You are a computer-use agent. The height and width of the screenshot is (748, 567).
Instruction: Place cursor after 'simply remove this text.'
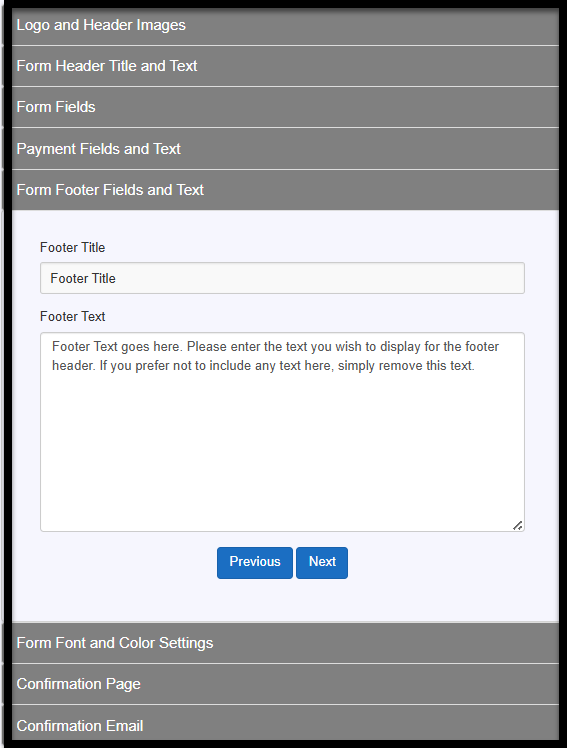pyautogui.click(x=476, y=366)
